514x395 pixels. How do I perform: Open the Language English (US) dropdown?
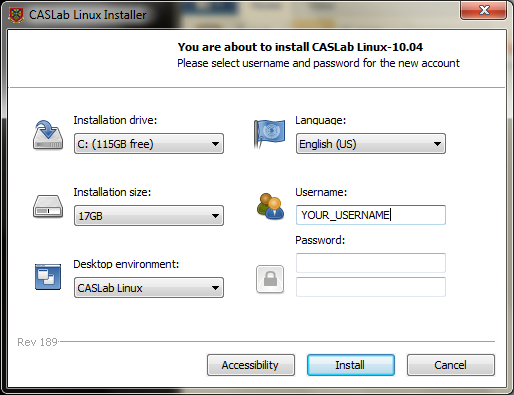(371, 144)
